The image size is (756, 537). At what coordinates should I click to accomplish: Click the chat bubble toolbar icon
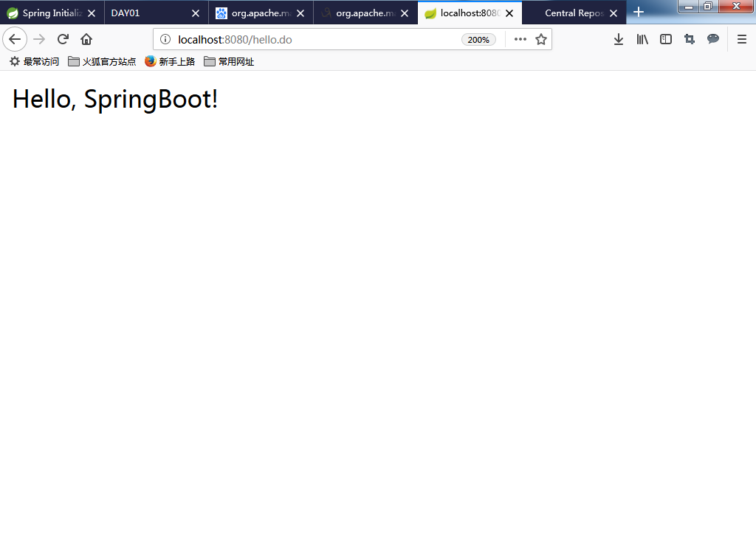713,39
